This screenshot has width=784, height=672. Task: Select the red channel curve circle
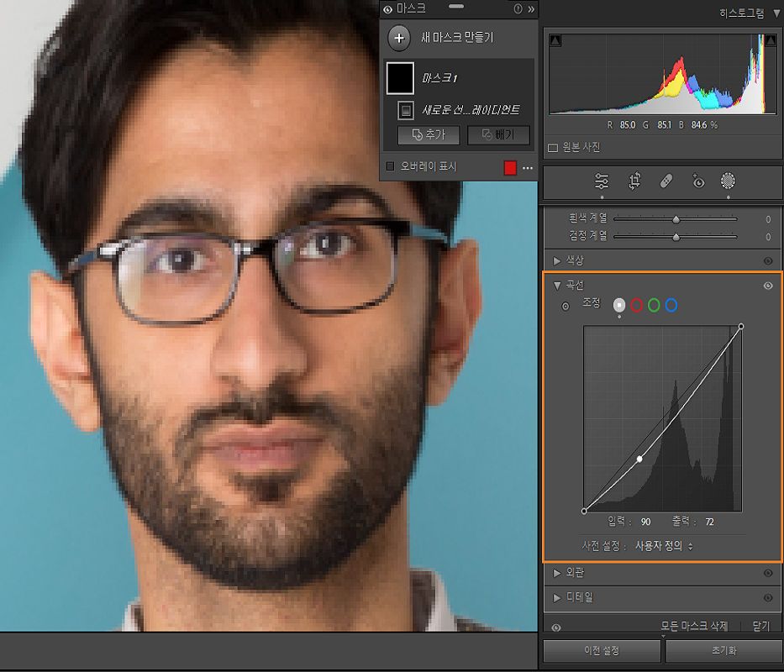pos(636,305)
